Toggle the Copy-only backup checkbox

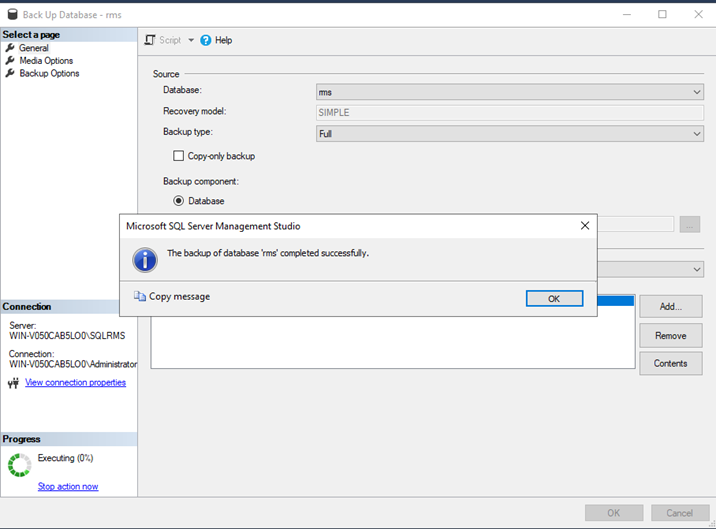tap(178, 156)
